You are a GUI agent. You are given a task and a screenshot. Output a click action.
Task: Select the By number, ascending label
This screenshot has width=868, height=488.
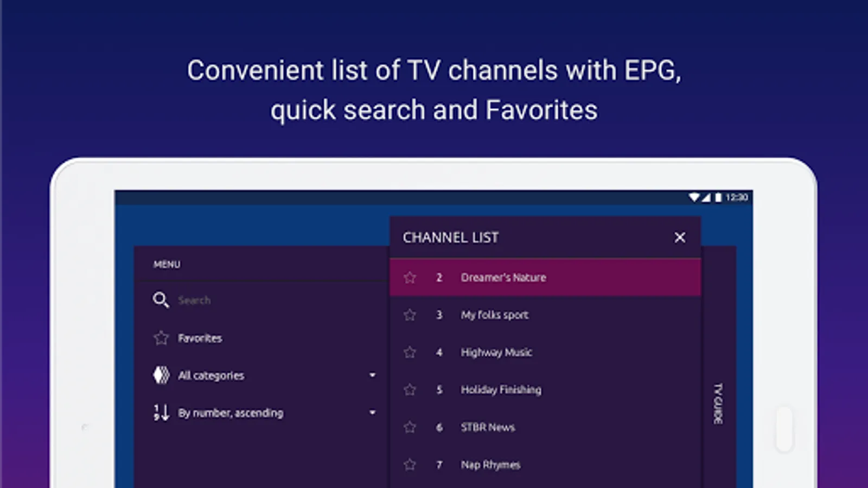(x=231, y=413)
